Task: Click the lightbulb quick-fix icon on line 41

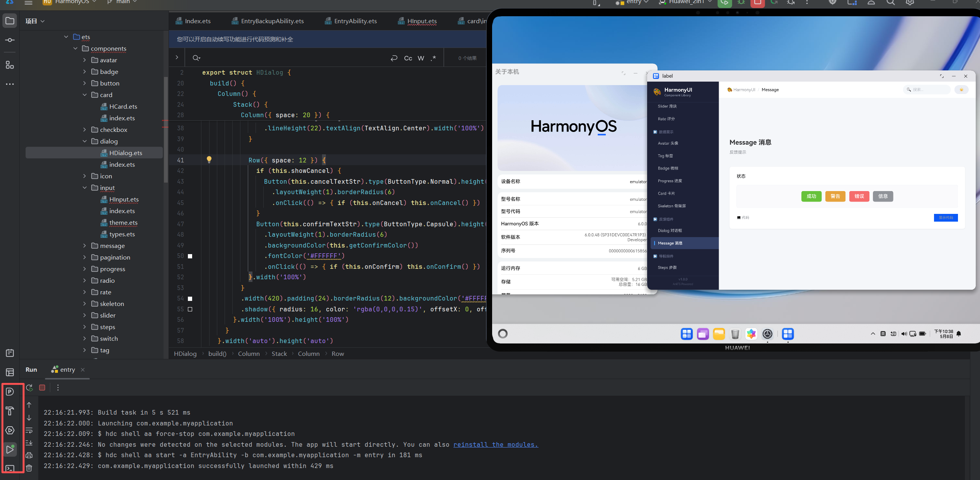Action: click(209, 160)
